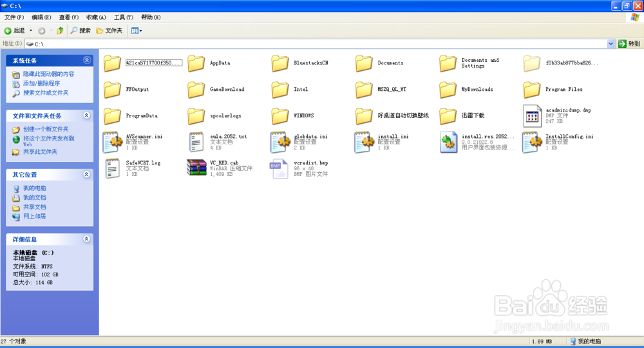Viewport: 644px width, 348px height.
Task: Select the SafeVCRT.log file icon
Action: pyautogui.click(x=113, y=168)
